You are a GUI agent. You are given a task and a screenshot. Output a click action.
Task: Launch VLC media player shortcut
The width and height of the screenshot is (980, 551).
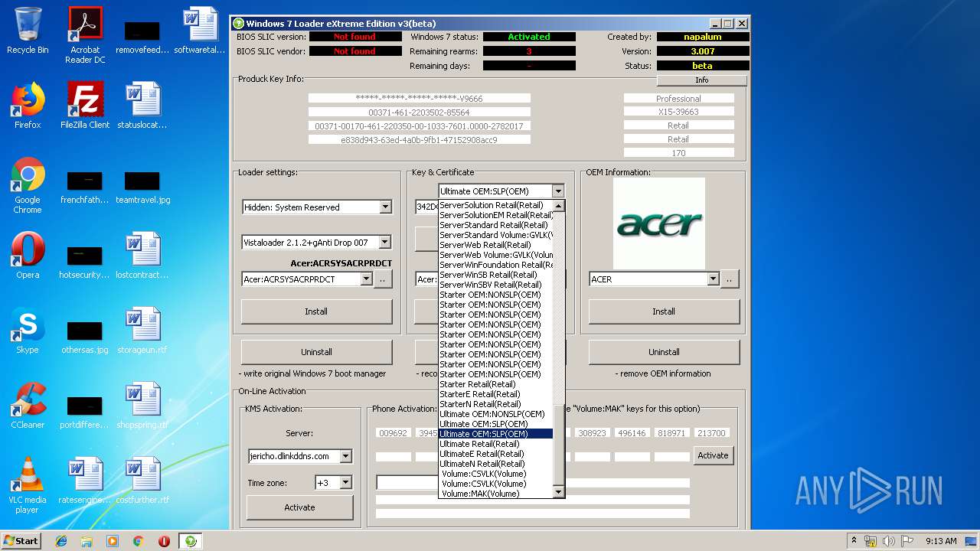coord(28,486)
